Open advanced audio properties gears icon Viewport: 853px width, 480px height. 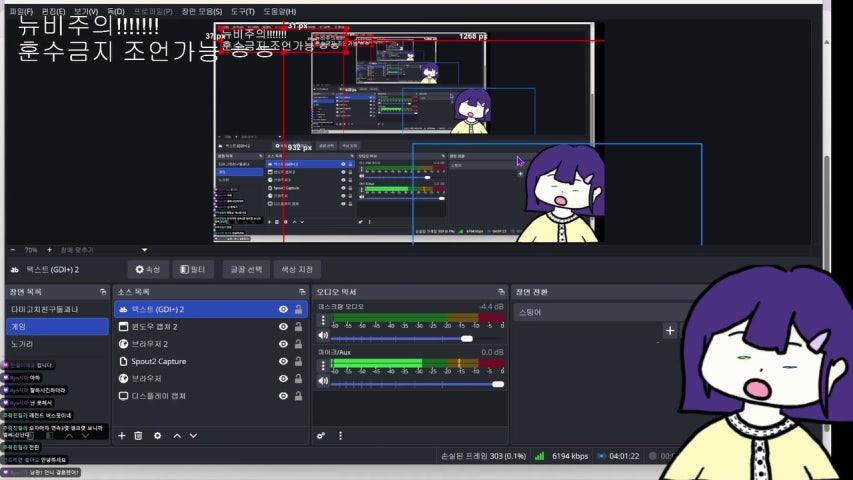coord(321,436)
